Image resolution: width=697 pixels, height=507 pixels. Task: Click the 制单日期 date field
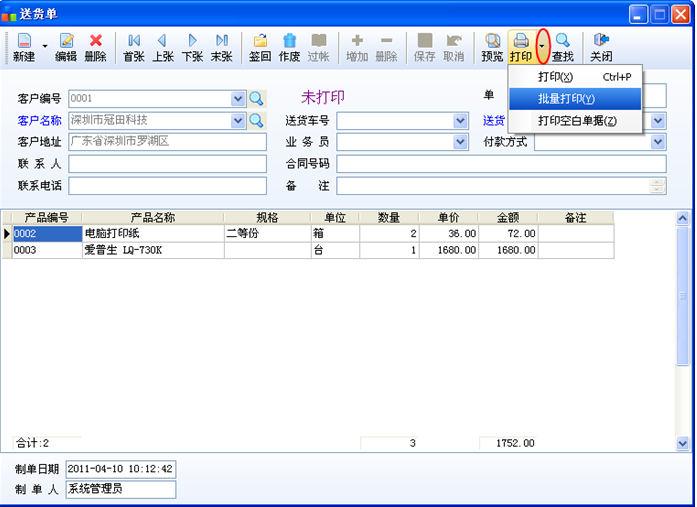point(120,469)
